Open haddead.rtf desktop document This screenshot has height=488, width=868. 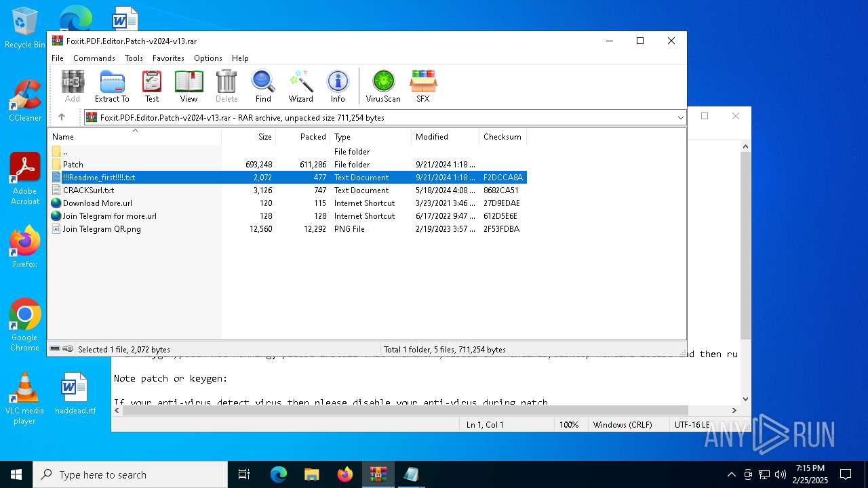click(x=75, y=394)
